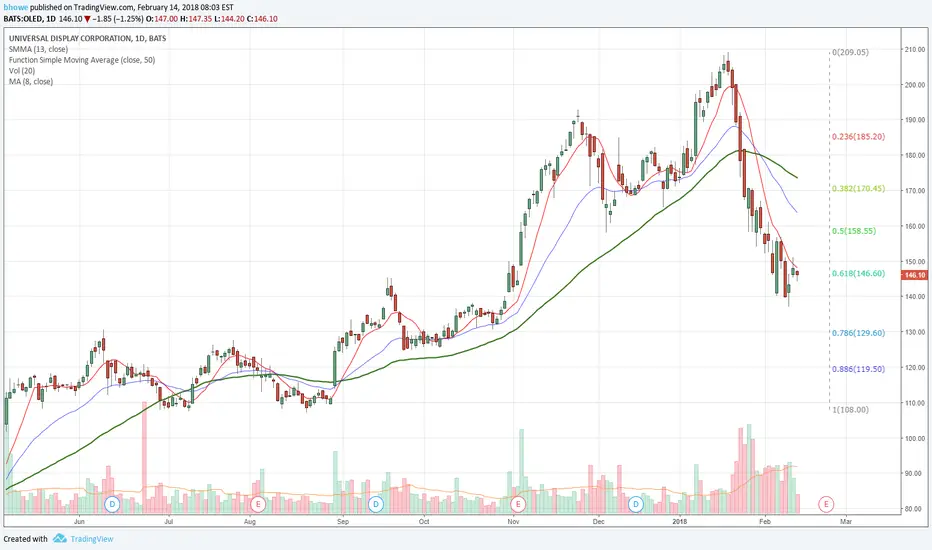
Task: Click the 180.00 price axis label
Action: click(915, 156)
